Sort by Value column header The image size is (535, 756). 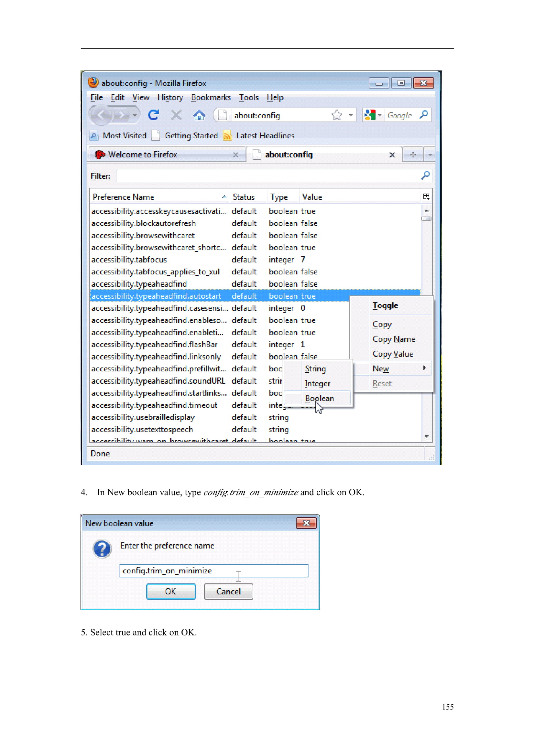(360, 197)
